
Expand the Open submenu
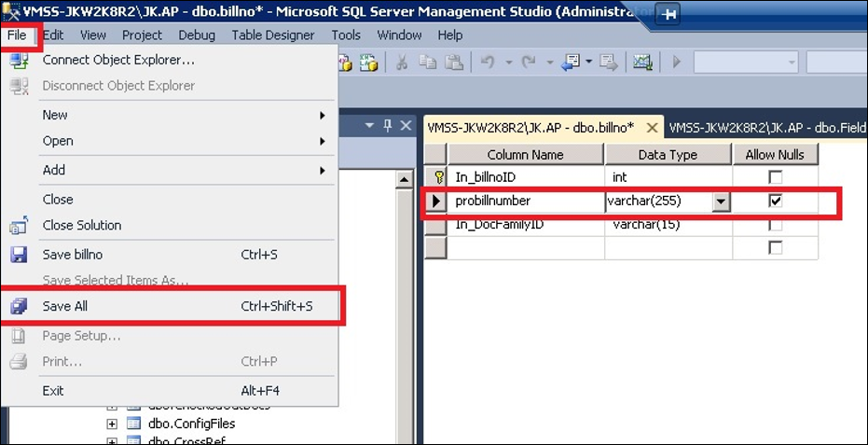(186, 141)
